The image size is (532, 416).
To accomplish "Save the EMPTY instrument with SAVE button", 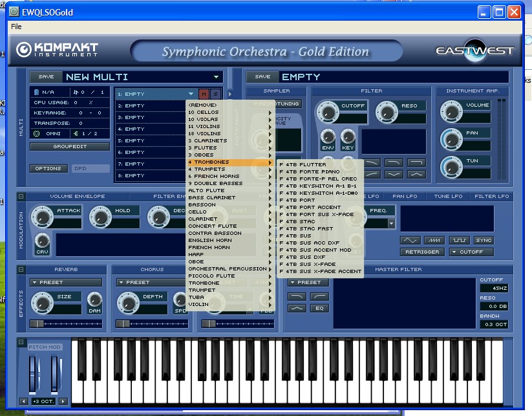I will click(x=262, y=77).
